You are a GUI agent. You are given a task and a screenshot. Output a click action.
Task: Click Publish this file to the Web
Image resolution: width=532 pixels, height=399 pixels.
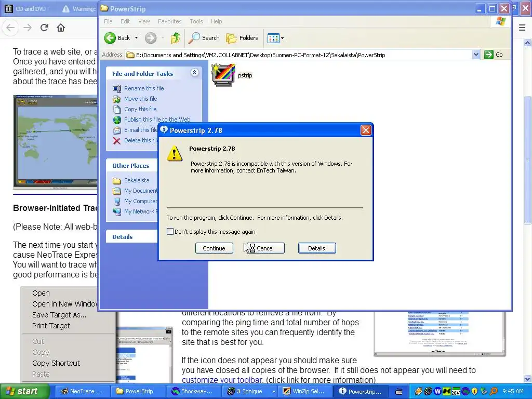tap(157, 119)
